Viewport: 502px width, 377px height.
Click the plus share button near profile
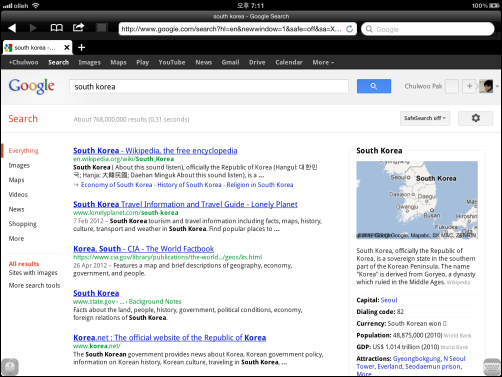point(469,86)
